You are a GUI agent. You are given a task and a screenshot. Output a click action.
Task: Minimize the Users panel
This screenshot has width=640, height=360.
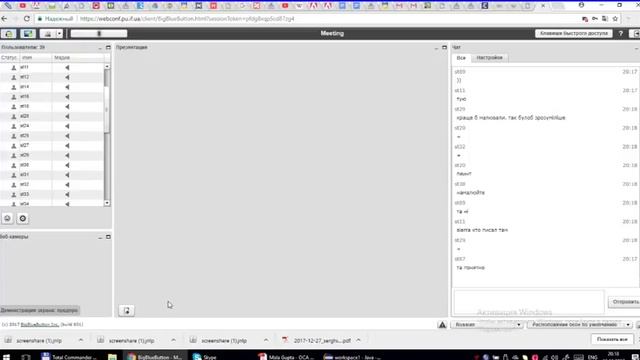(x=100, y=48)
